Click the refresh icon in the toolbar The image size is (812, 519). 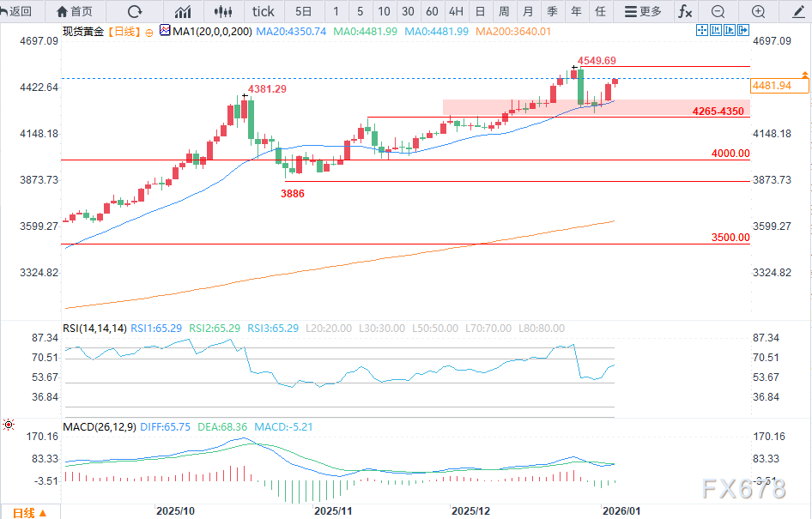tap(134, 11)
